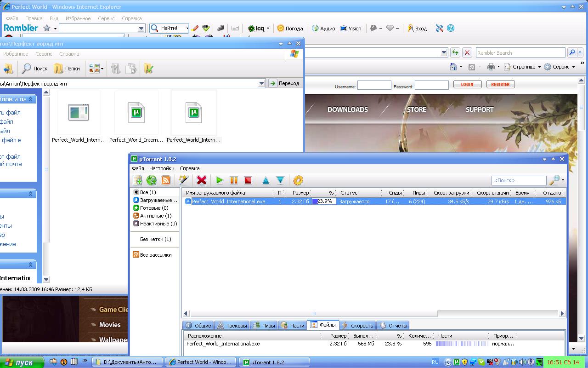
Task: Open Справка menu in µTorrent
Action: (190, 168)
